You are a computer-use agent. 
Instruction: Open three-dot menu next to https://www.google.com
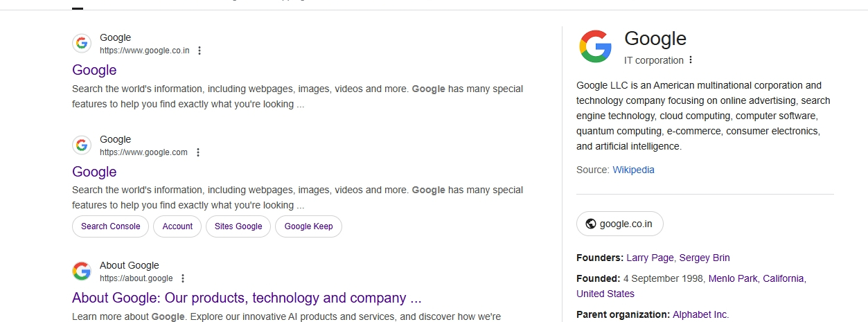[x=197, y=152]
